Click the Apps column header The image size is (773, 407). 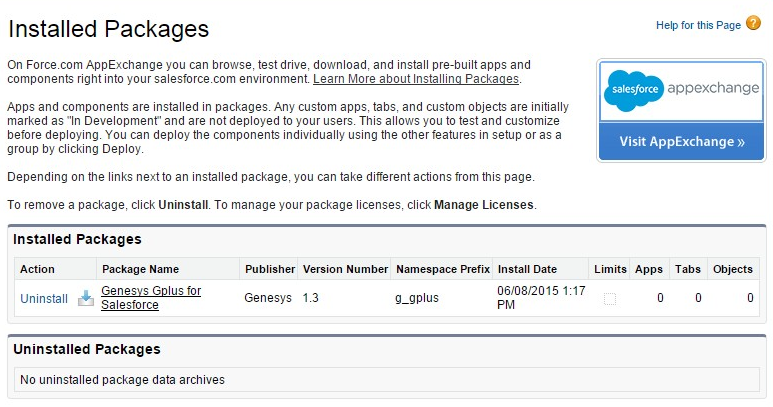click(x=649, y=269)
